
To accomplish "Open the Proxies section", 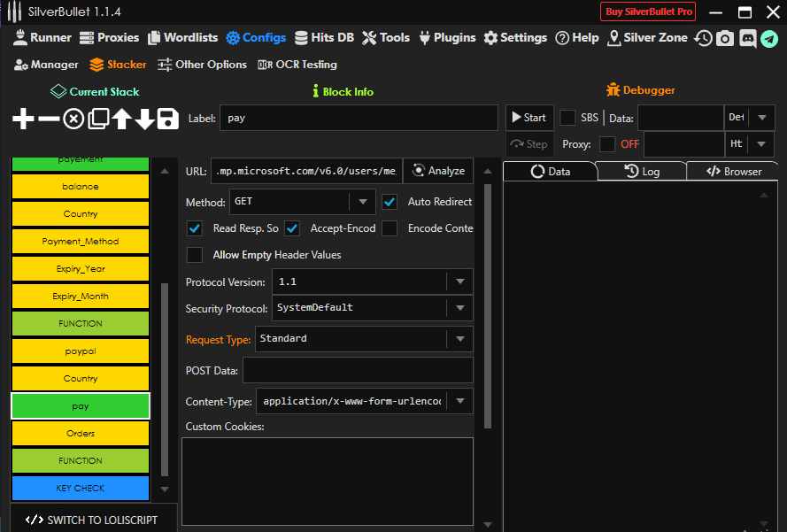I will tap(109, 38).
